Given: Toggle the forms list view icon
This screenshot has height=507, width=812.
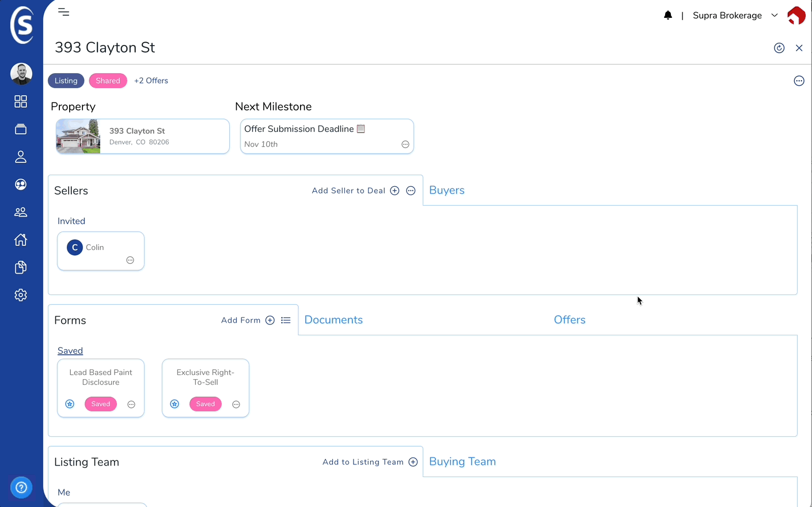Looking at the screenshot, I should [286, 320].
